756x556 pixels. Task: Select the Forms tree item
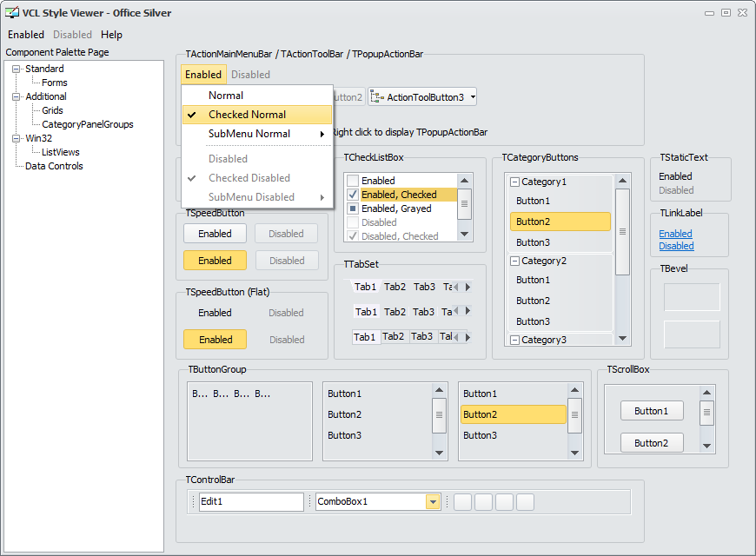pos(55,83)
